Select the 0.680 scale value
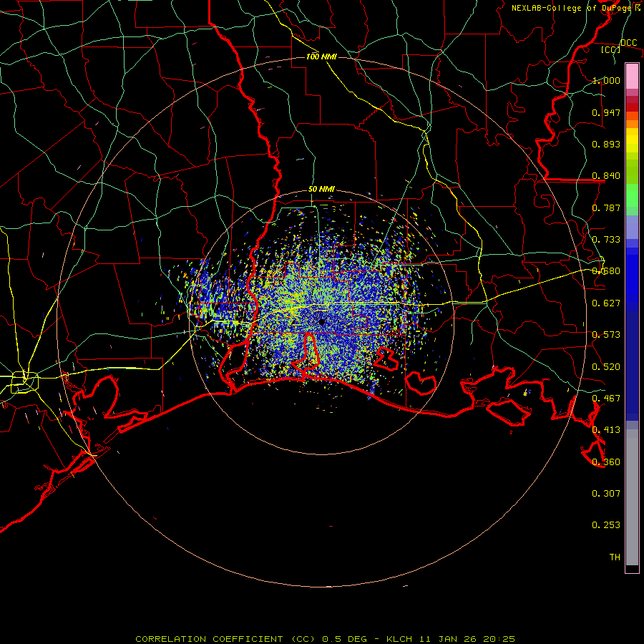 click(x=606, y=271)
